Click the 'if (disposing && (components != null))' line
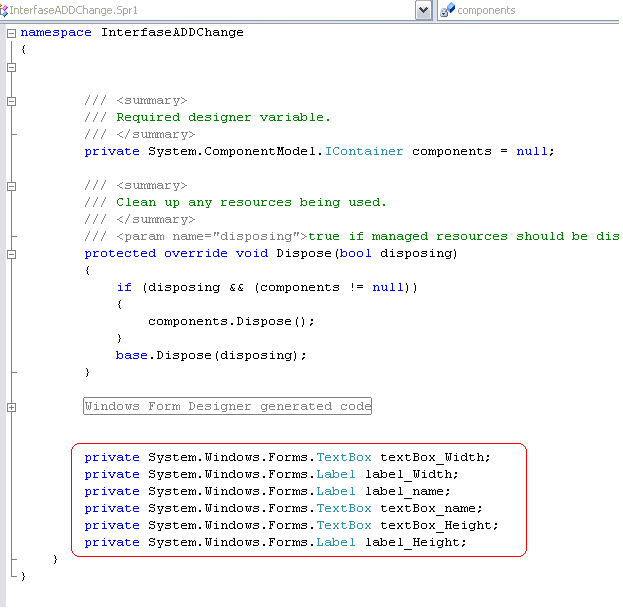623x610 pixels. click(x=267, y=288)
